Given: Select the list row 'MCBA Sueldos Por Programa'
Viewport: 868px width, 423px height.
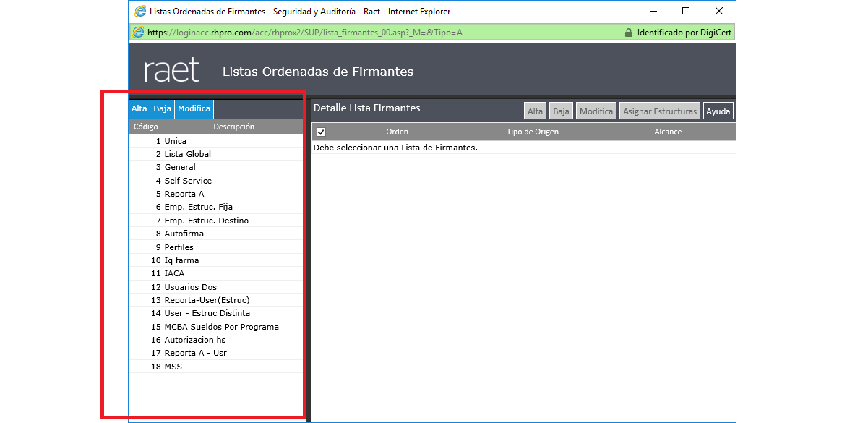Looking at the screenshot, I should click(x=216, y=327).
